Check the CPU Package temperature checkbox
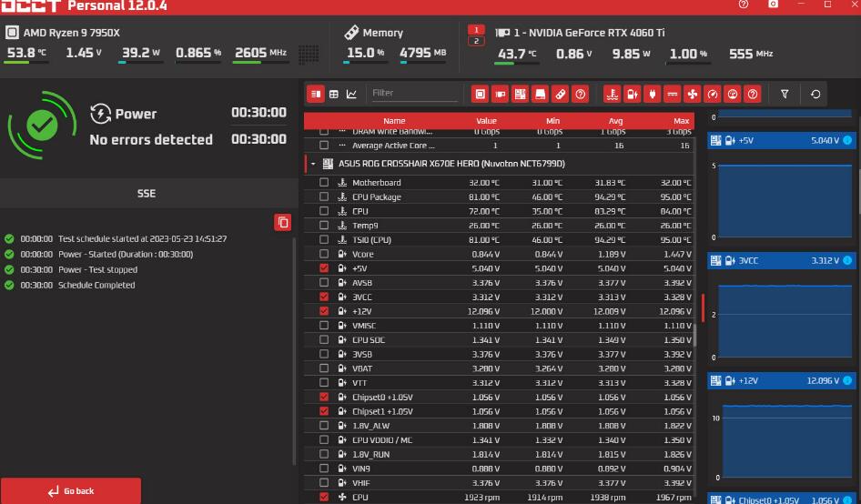 tap(324, 197)
